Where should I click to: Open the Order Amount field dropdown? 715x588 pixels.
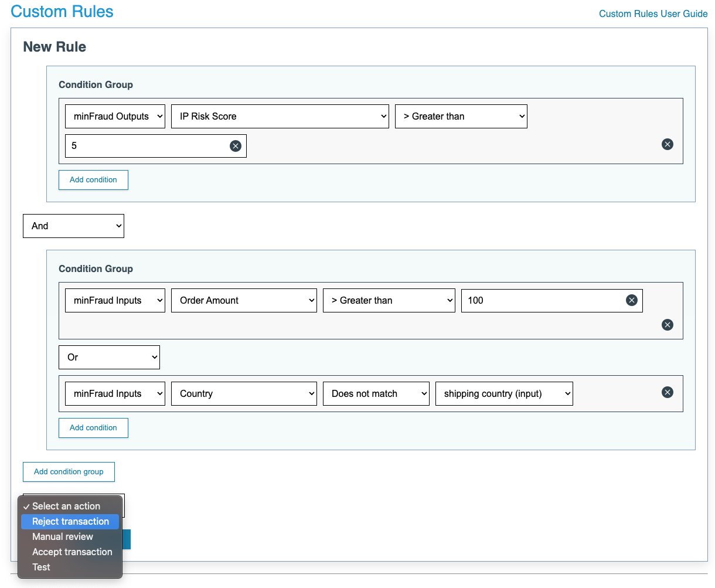click(244, 300)
